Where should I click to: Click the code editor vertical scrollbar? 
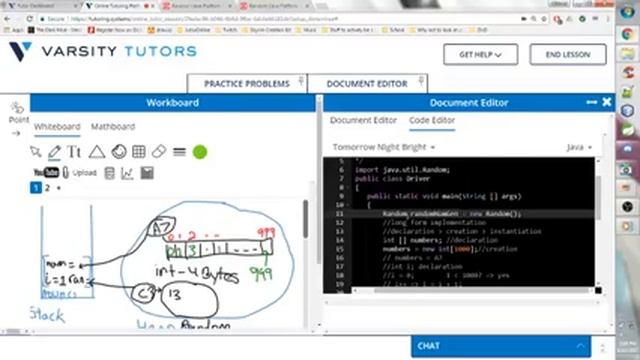(x=598, y=198)
